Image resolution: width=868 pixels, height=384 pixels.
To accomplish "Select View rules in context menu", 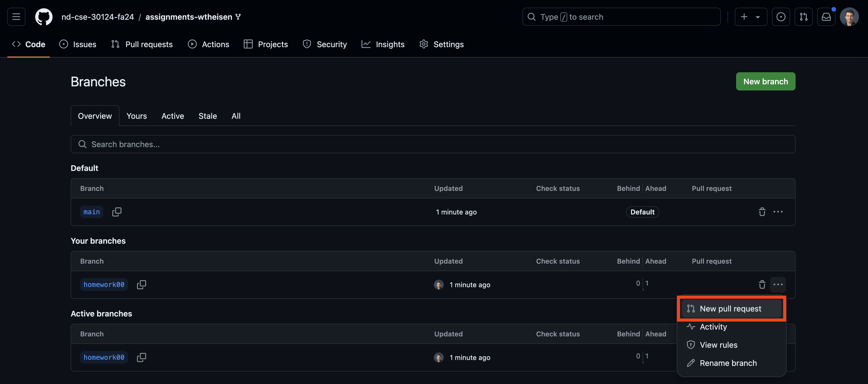I will pyautogui.click(x=719, y=345).
